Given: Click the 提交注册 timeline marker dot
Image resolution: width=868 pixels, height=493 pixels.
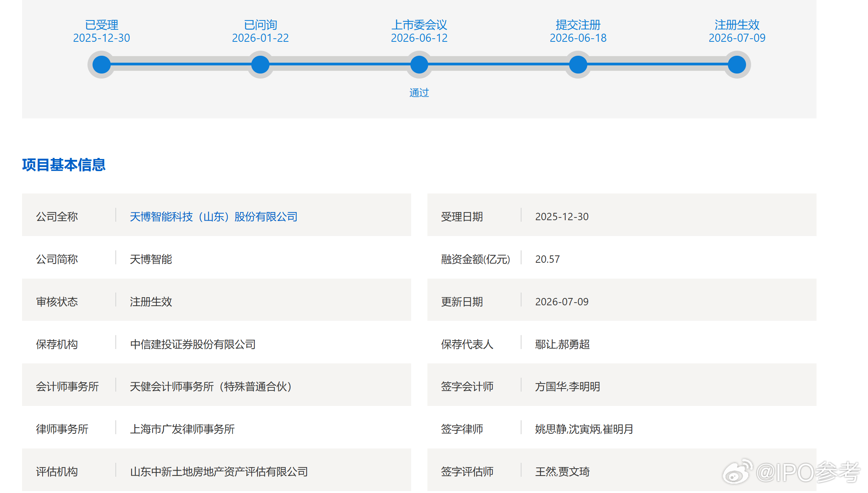Looking at the screenshot, I should coord(578,65).
